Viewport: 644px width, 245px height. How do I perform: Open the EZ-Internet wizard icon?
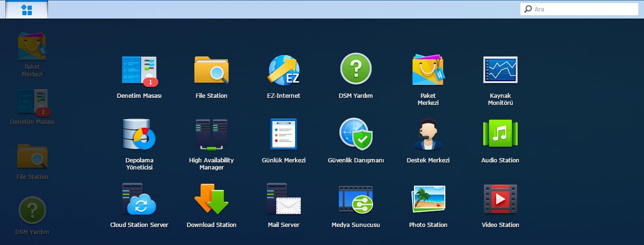tap(284, 70)
